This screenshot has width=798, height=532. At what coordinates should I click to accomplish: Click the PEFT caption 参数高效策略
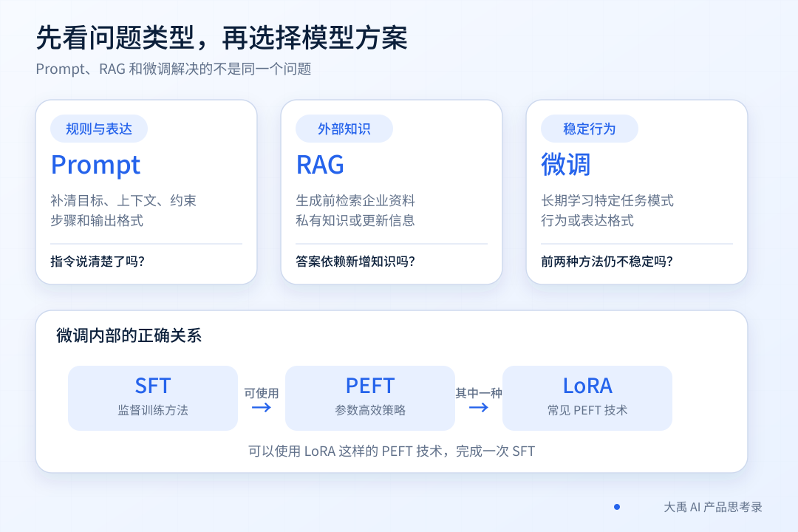(370, 410)
